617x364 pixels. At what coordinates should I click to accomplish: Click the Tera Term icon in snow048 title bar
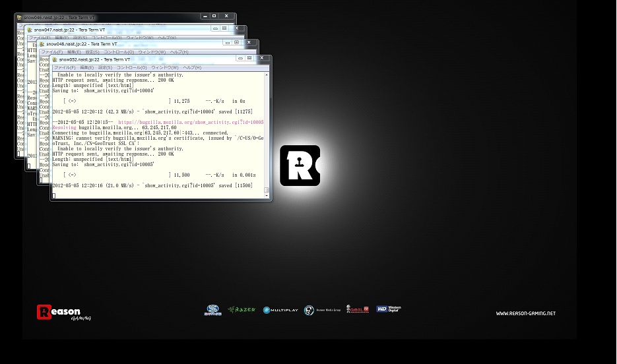click(x=42, y=44)
